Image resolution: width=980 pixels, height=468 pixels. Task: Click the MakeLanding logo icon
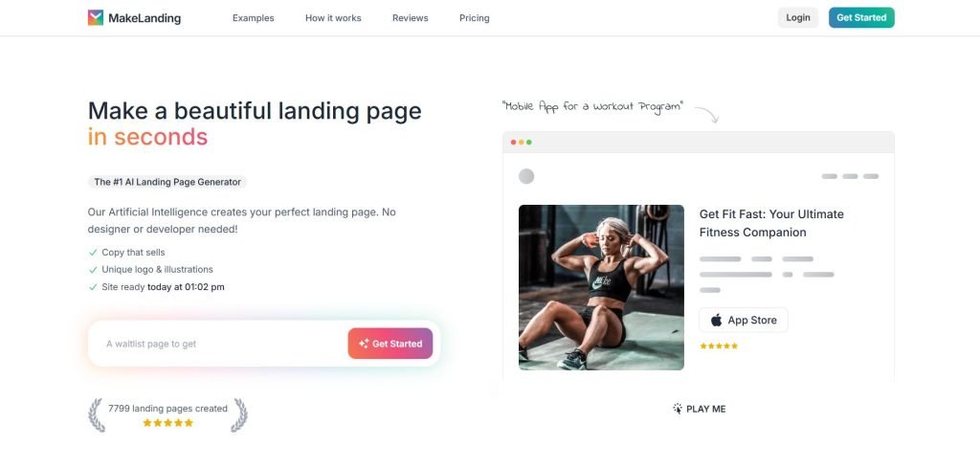96,17
